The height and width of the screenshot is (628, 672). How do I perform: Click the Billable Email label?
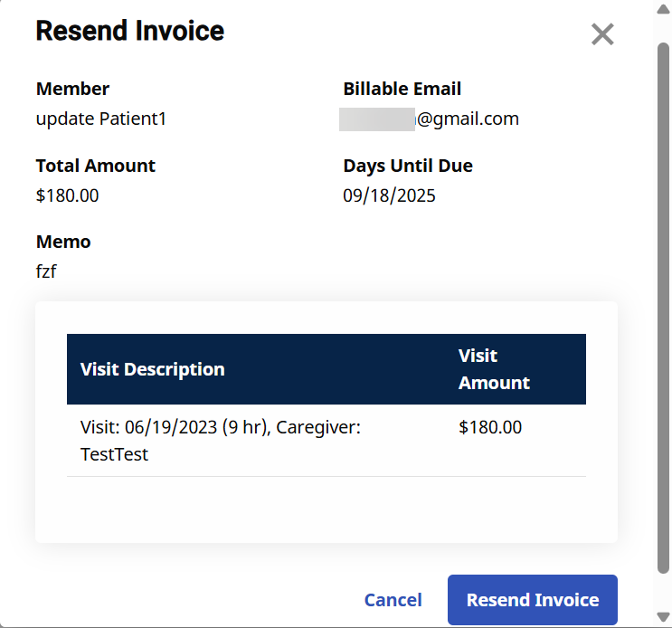[x=402, y=89]
